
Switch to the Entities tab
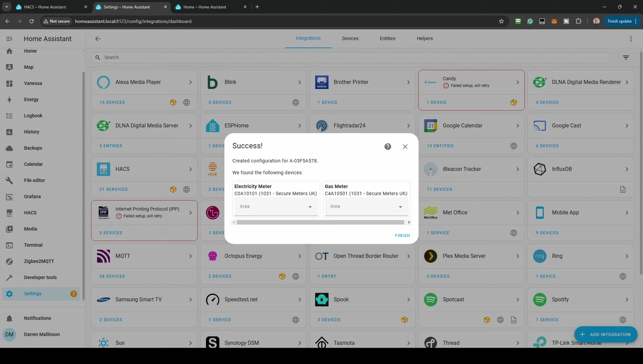pos(387,38)
